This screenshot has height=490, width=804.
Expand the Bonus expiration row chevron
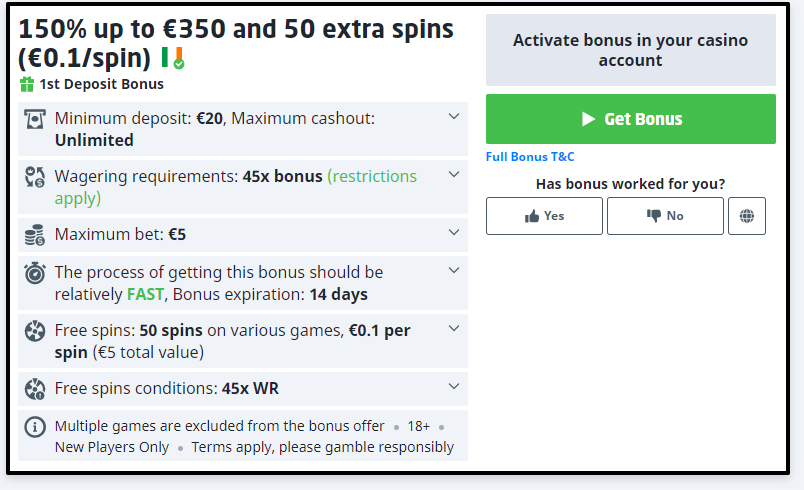(454, 271)
